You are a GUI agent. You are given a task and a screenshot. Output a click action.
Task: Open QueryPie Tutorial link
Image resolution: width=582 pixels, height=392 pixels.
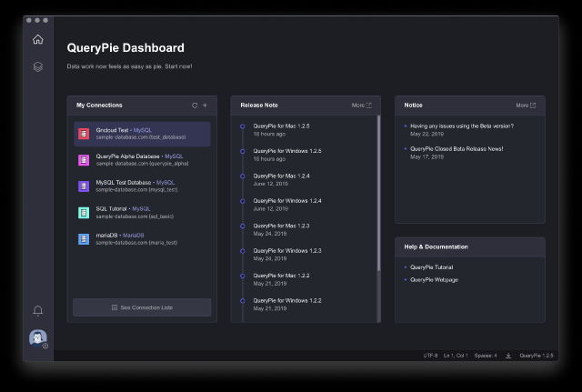tap(432, 267)
